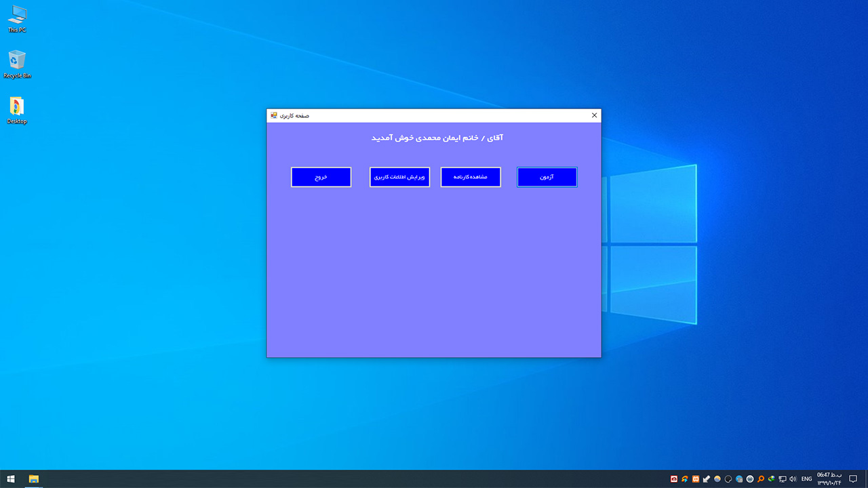
Task: Open the Windows Start menu
Action: 11,479
